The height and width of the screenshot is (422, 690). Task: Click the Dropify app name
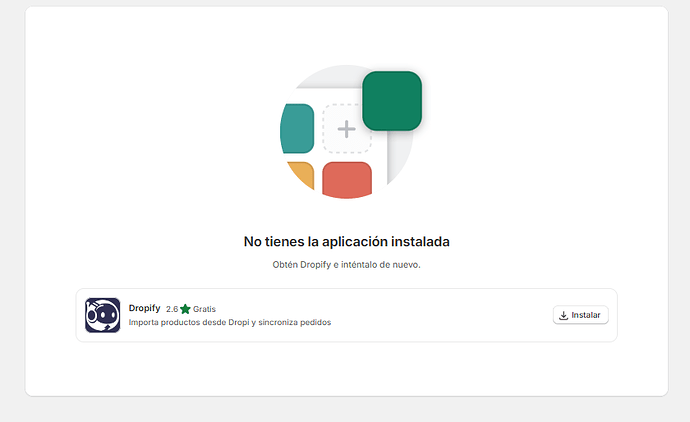pyautogui.click(x=144, y=308)
